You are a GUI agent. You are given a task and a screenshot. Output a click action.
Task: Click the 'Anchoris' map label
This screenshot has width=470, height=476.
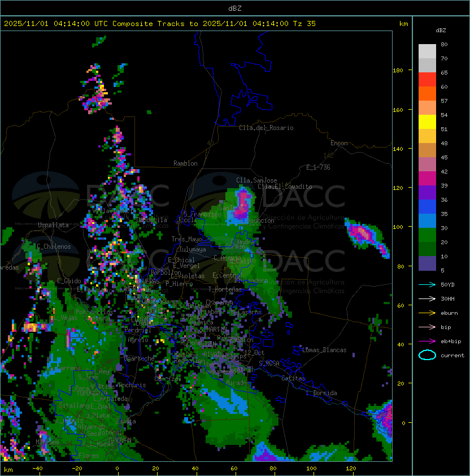pyautogui.click(x=132, y=385)
